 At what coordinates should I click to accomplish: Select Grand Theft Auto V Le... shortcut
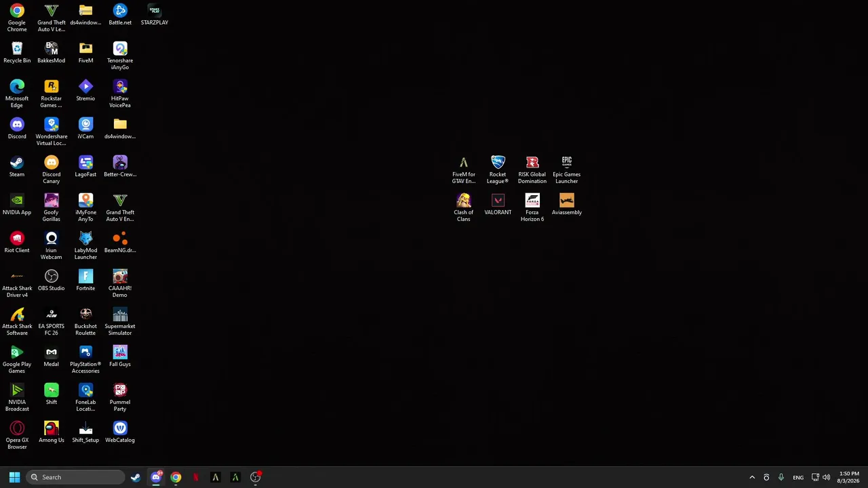pyautogui.click(x=52, y=18)
